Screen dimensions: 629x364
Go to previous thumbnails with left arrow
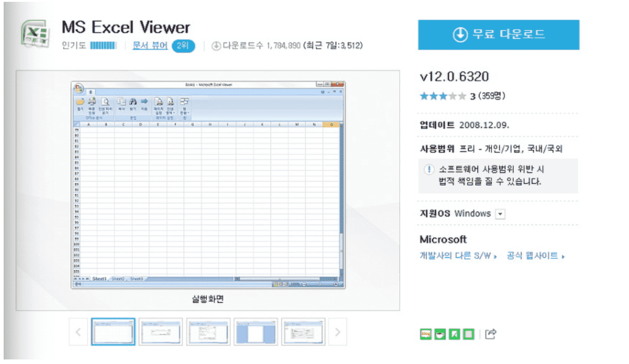(x=78, y=332)
